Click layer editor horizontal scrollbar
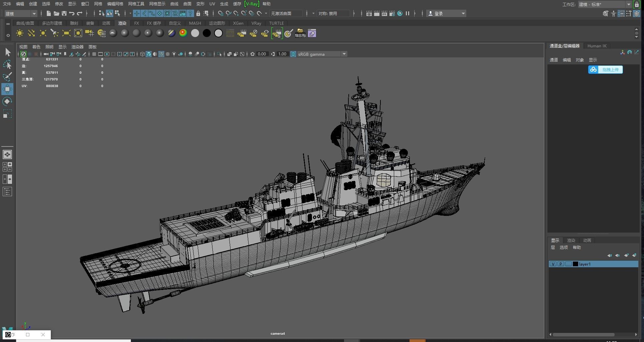The image size is (644, 342). 584,334
